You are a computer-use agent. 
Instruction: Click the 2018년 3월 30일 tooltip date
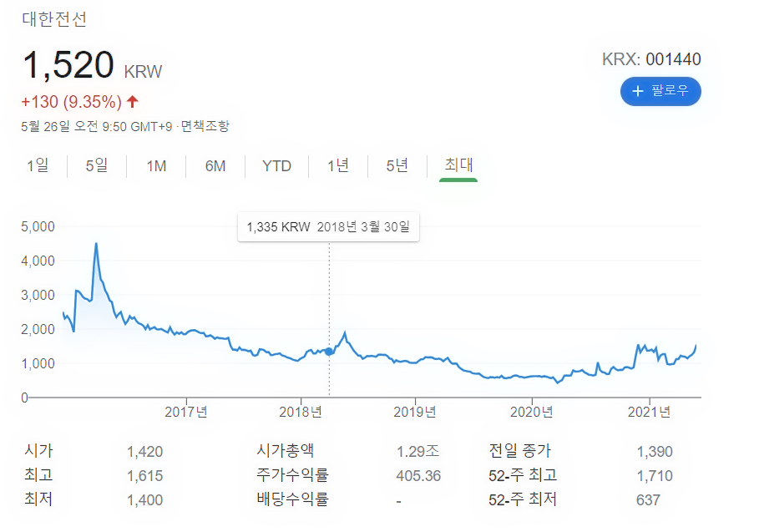click(363, 226)
